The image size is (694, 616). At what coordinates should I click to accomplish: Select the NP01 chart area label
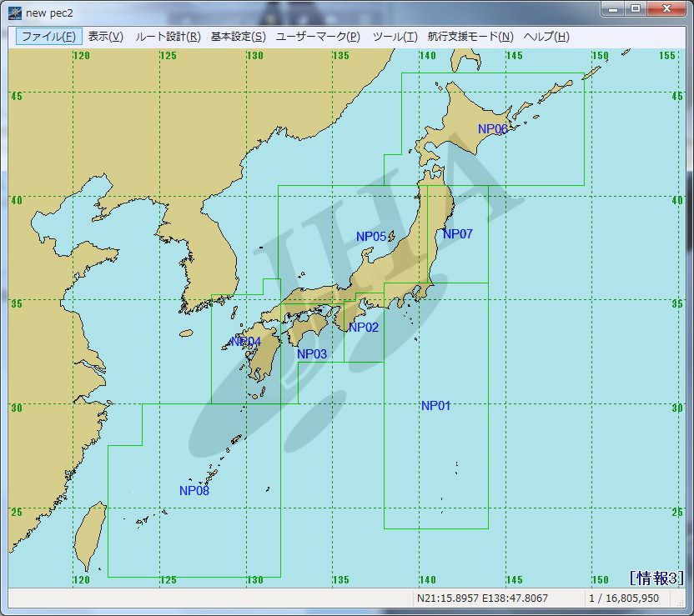click(x=435, y=405)
